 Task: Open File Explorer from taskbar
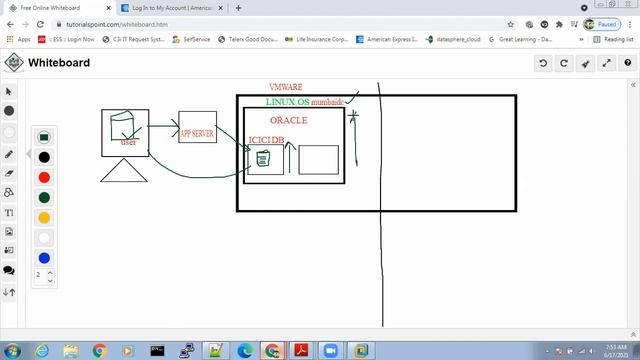point(71,351)
